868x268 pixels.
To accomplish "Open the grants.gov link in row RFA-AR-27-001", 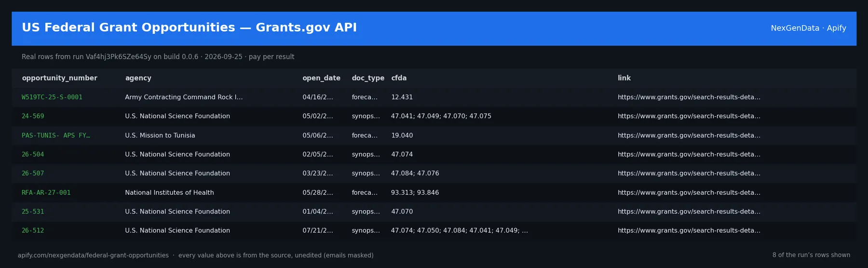I will tap(689, 193).
